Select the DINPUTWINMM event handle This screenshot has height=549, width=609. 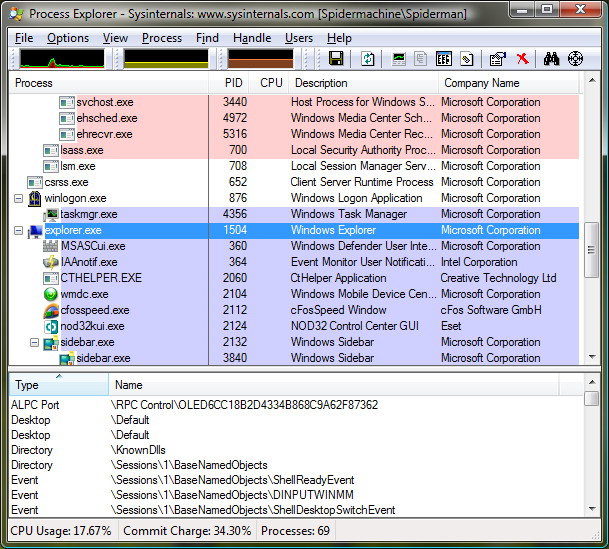296,495
